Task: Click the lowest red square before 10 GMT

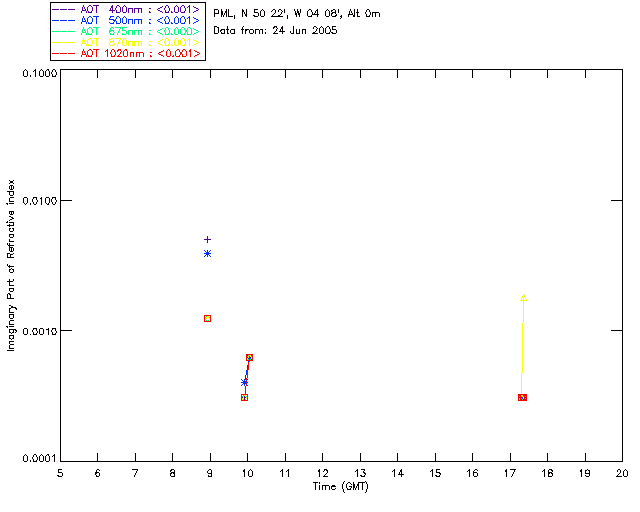Action: click(244, 397)
